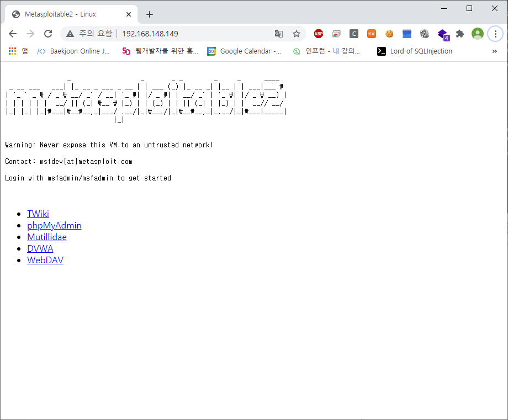Open the Google Translate page icon
This screenshot has height=420, width=508.
pyautogui.click(x=279, y=34)
